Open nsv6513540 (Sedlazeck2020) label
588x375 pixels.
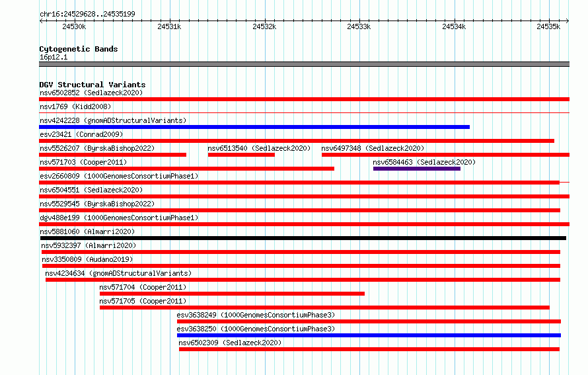click(259, 148)
